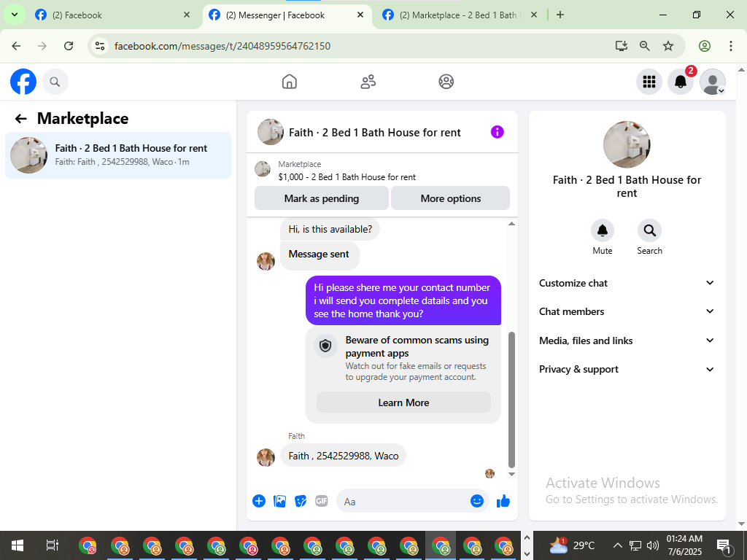Click the 'Faith , 2542529988, Waco' message
This screenshot has height=560, width=747.
tap(343, 456)
